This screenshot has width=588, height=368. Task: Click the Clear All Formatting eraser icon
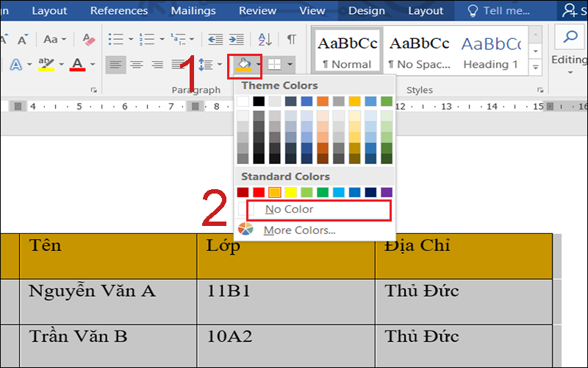point(90,39)
